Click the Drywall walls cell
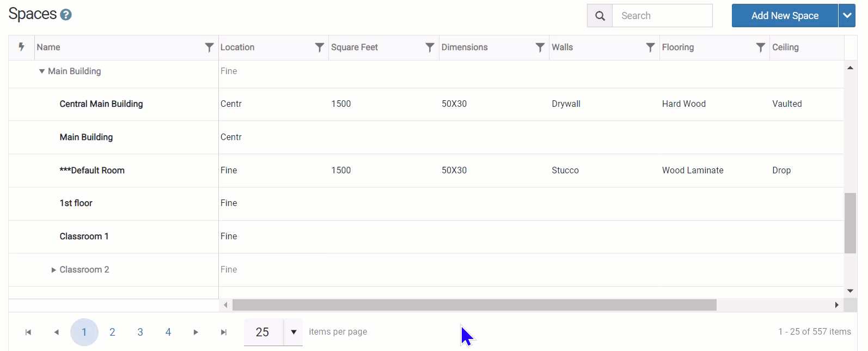The width and height of the screenshot is (868, 351). [566, 104]
